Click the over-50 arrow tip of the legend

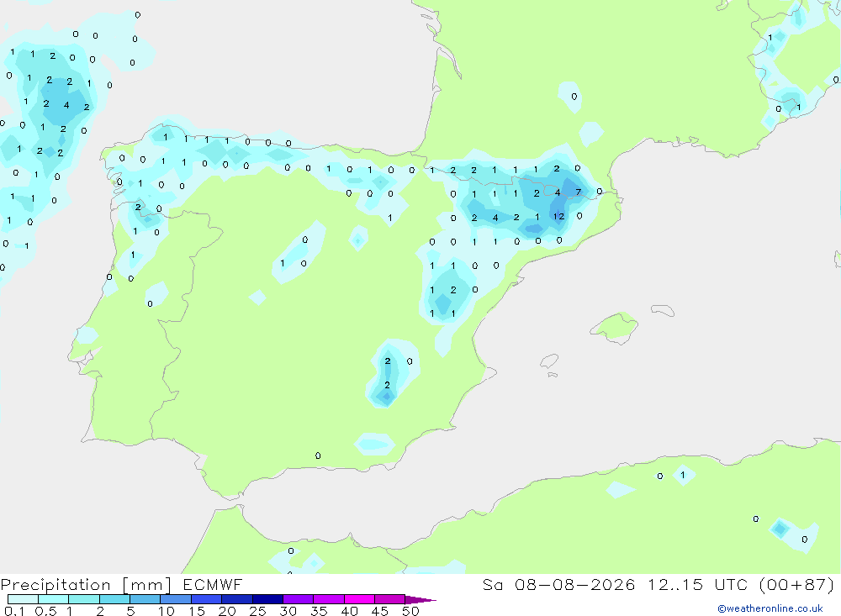pos(420,600)
